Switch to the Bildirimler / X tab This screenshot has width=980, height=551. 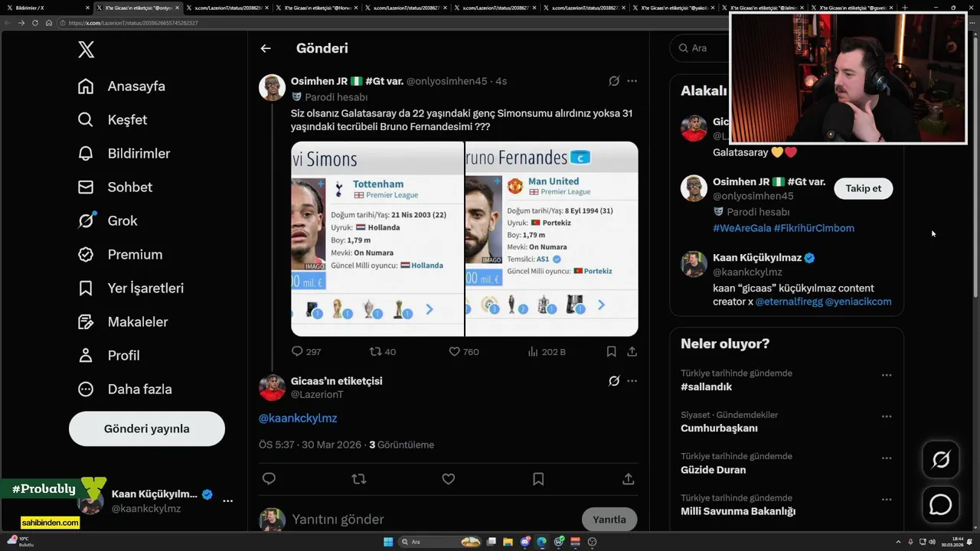(46, 8)
